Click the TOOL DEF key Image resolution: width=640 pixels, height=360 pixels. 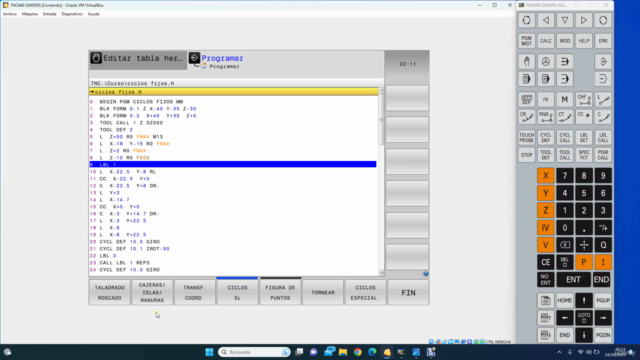(x=546, y=155)
